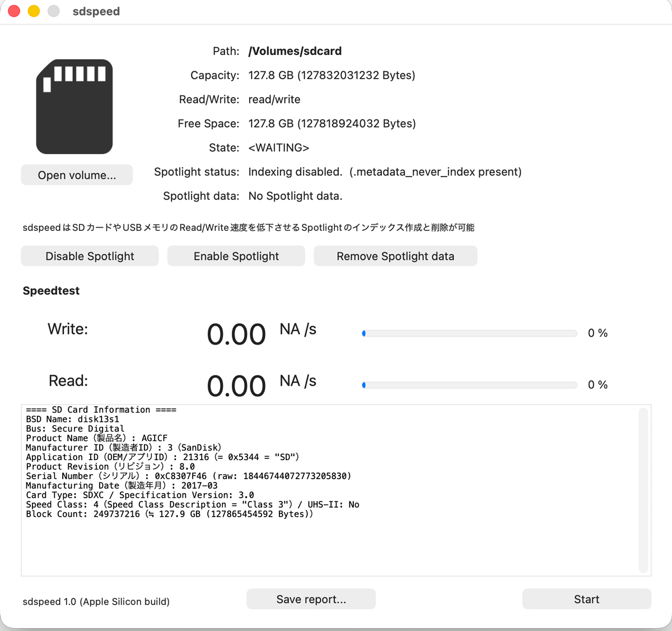The width and height of the screenshot is (672, 631).
Task: Click the Bus: Secure Digital line
Action: pyautogui.click(x=75, y=429)
